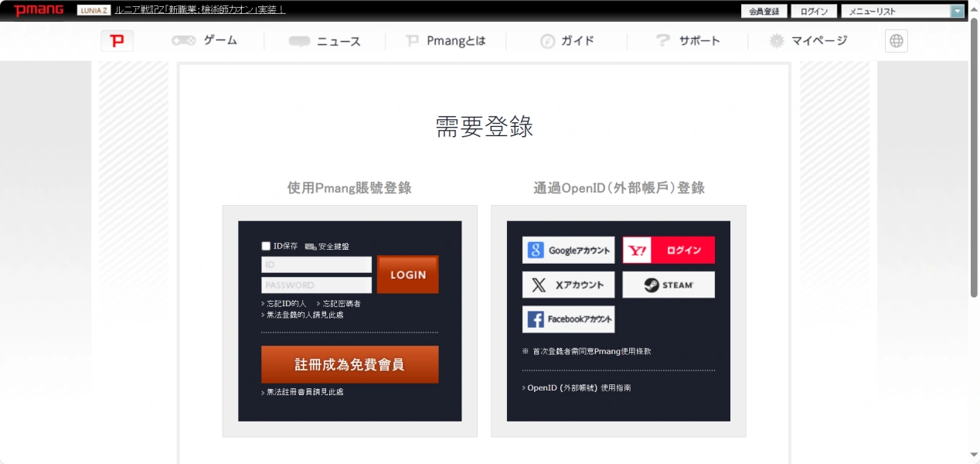Click the サポート question mark icon
Viewport: 980px width, 464px height.
point(662,40)
